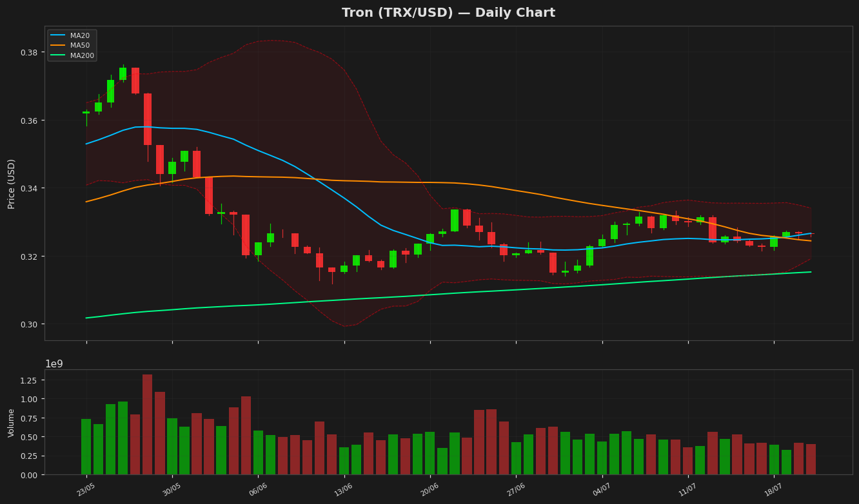859x504 pixels.
Task: Click the 1.00 volume tick label
Action: tap(28, 399)
